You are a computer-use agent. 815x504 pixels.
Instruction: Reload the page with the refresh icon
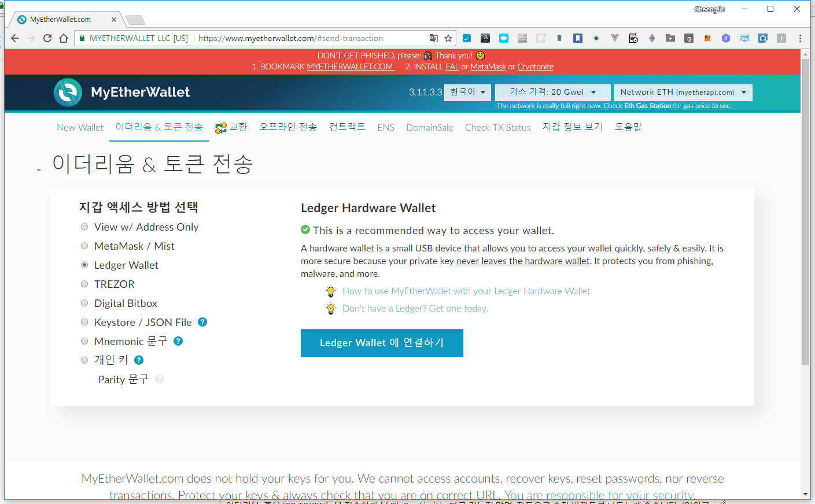(47, 38)
